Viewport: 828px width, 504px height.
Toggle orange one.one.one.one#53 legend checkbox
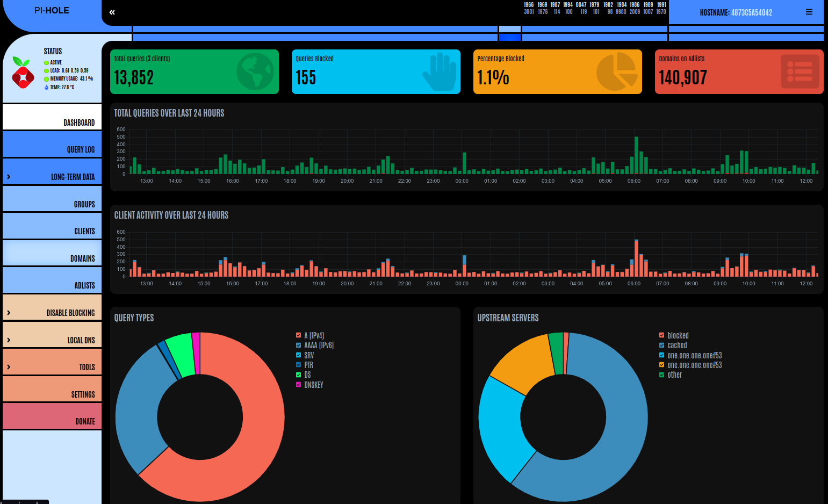click(661, 365)
